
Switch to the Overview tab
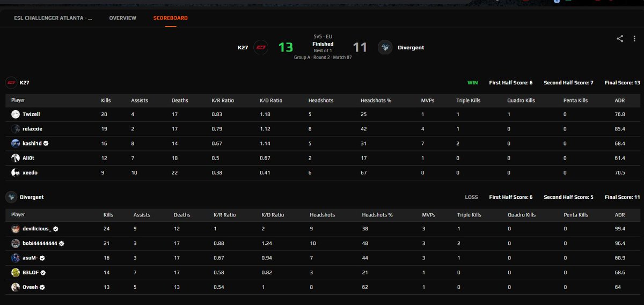[122, 18]
